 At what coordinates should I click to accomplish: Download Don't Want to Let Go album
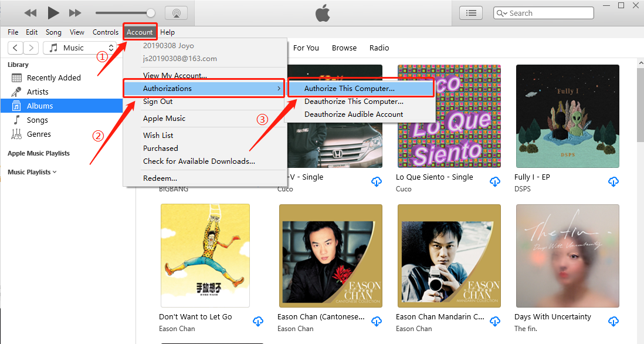[258, 321]
